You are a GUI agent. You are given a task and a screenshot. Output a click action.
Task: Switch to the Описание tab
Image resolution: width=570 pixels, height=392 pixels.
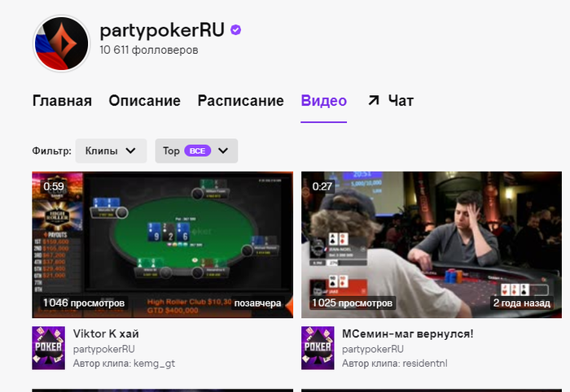(145, 101)
